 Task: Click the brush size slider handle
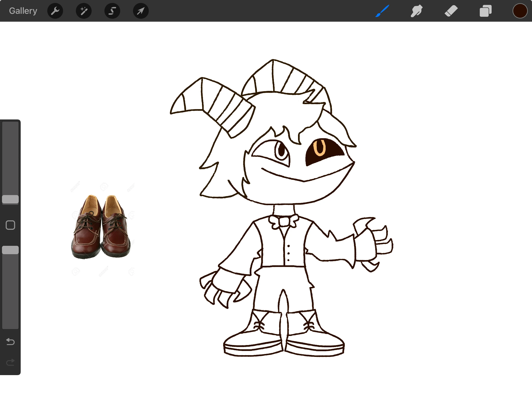[10, 199]
